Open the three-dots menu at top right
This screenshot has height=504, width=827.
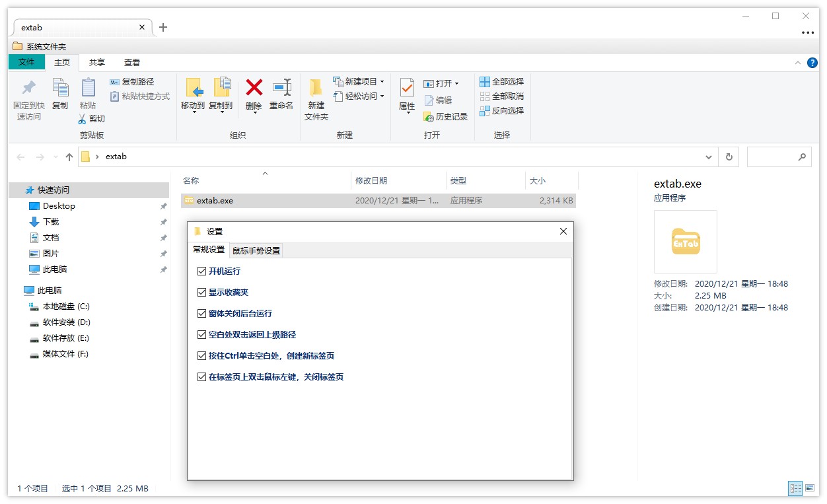[807, 32]
